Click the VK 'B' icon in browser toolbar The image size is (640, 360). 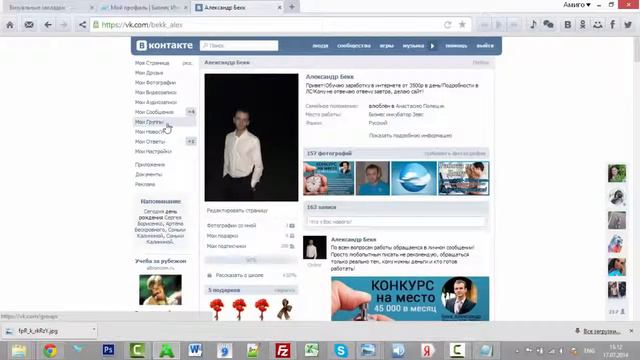pos(567,25)
